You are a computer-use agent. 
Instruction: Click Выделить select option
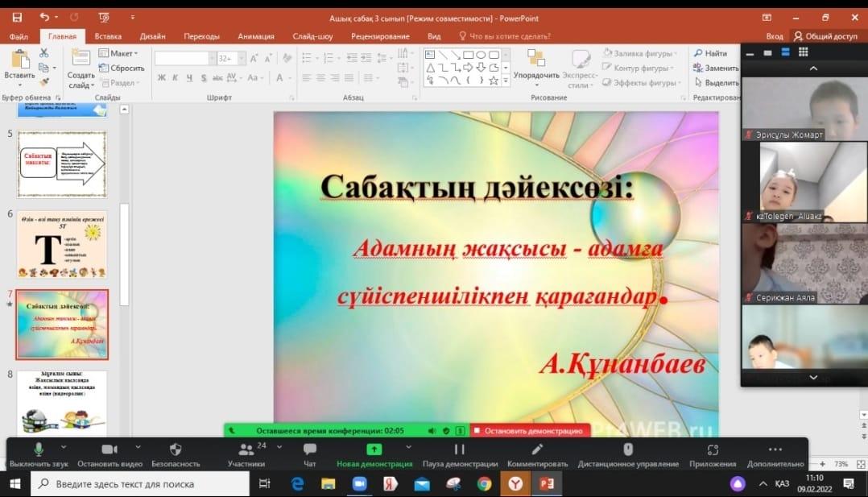[x=717, y=82]
